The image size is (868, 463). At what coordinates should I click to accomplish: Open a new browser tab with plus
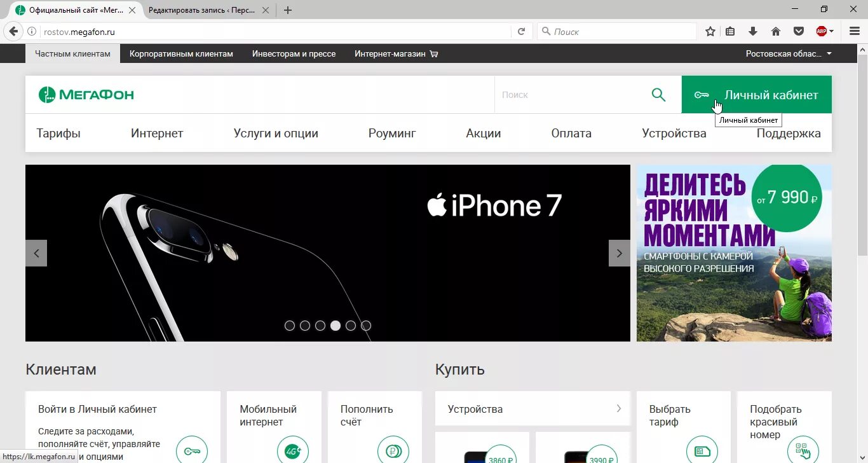click(x=287, y=10)
